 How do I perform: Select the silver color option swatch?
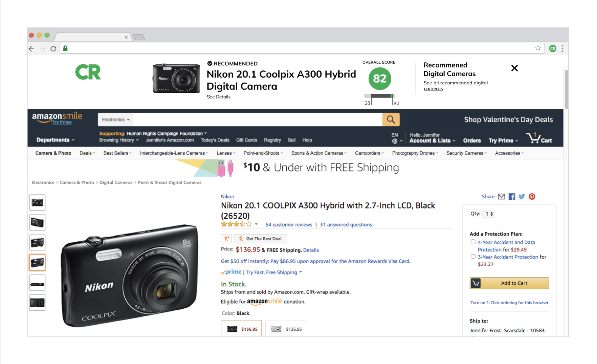click(x=285, y=329)
